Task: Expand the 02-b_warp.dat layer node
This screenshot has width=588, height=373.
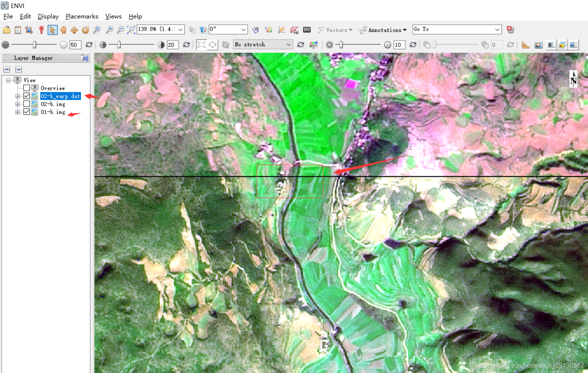Action: (17, 96)
